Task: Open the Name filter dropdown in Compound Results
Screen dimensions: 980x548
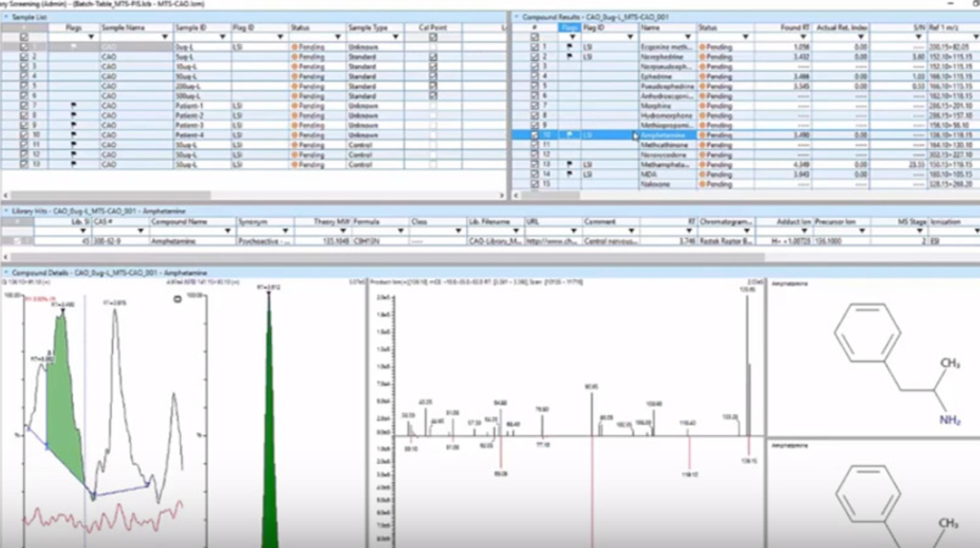Action: 688,37
